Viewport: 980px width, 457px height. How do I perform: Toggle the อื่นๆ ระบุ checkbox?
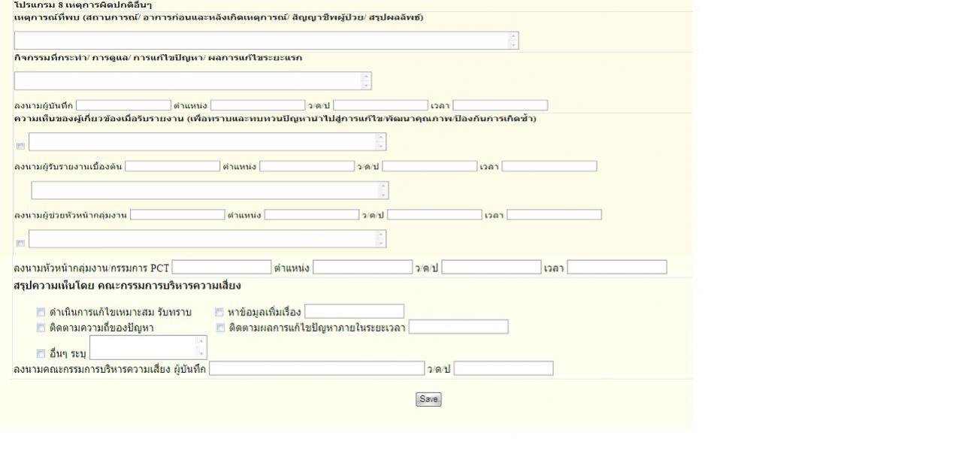tap(41, 353)
